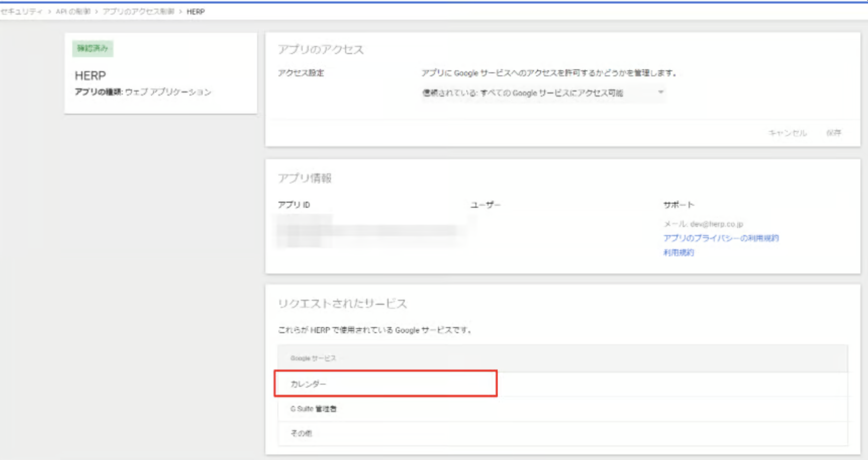The image size is (868, 460).
Task: Select the その他 service row
Action: 301,433
